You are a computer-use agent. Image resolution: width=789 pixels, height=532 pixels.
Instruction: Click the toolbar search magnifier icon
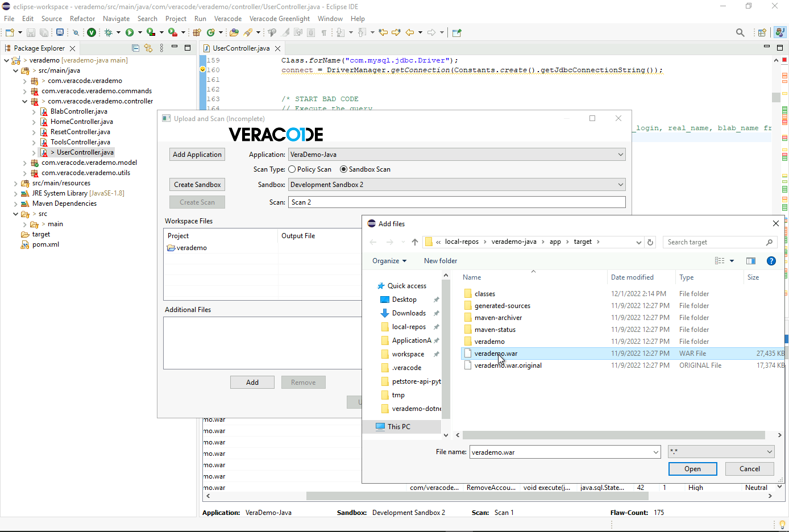740,32
